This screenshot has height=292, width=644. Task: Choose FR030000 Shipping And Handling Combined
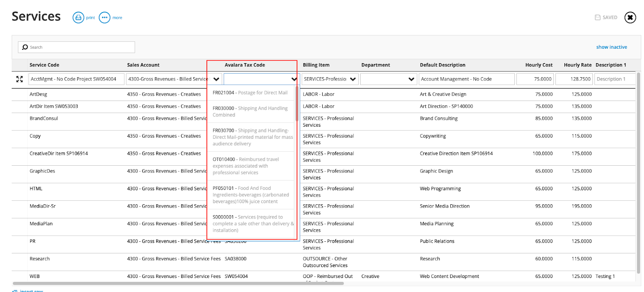point(250,111)
